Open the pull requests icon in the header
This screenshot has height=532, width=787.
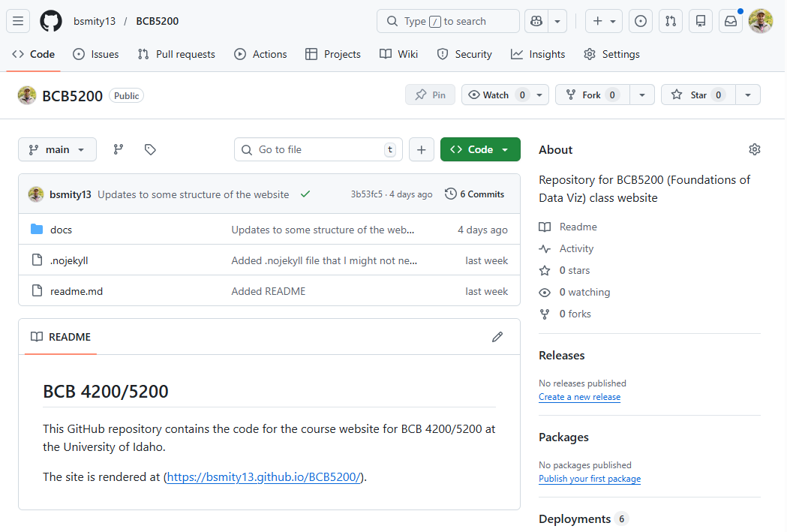pyautogui.click(x=670, y=21)
